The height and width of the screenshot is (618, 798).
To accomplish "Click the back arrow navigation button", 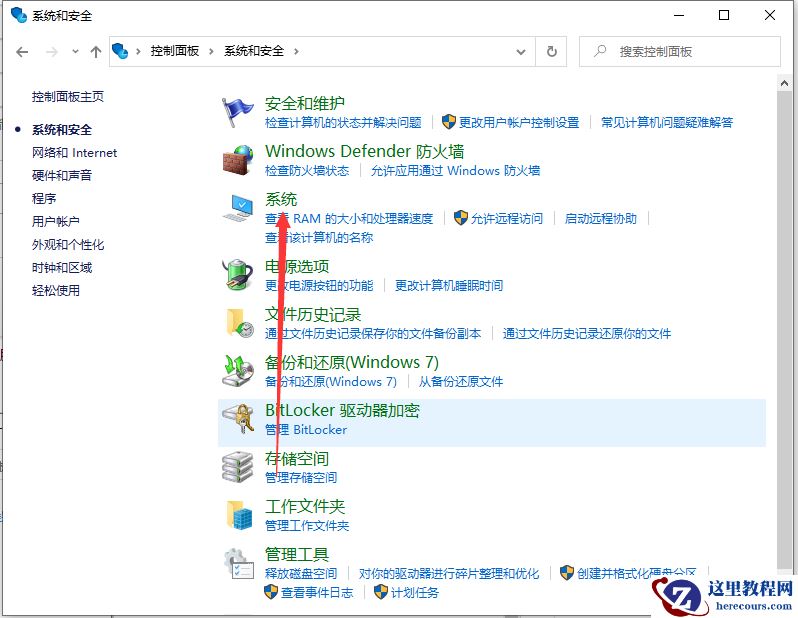I will pyautogui.click(x=22, y=51).
